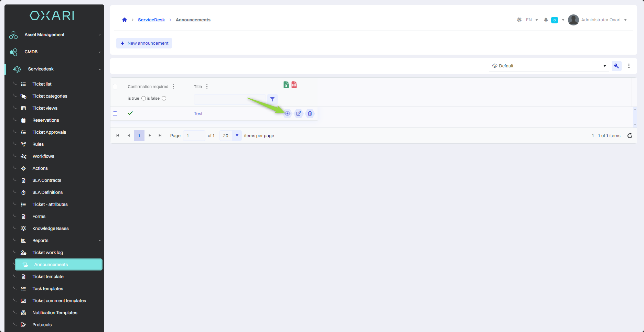The height and width of the screenshot is (332, 644).
Task: Click the trash delete icon for Test
Action: [x=310, y=113]
